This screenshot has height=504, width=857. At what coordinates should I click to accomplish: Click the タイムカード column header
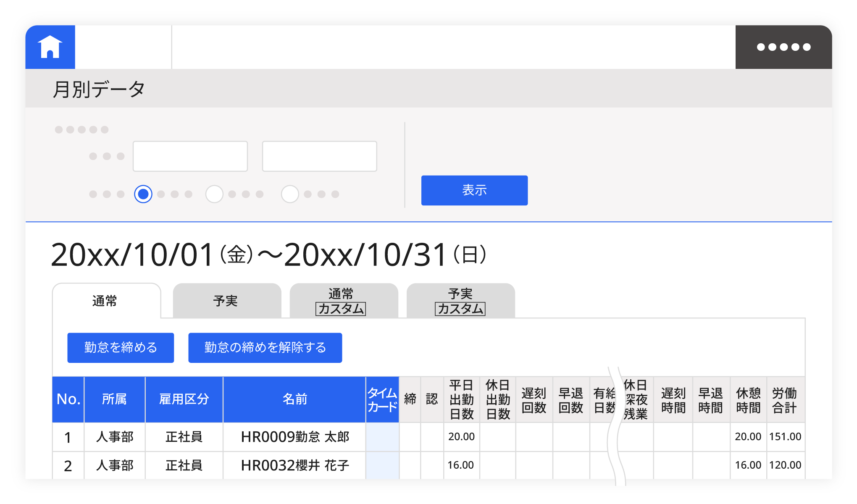(x=382, y=399)
